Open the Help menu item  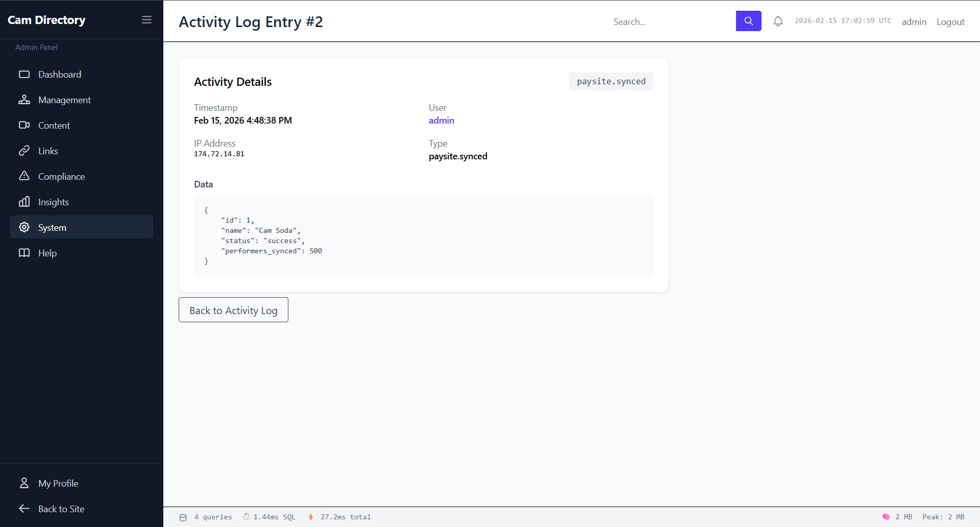click(x=47, y=253)
